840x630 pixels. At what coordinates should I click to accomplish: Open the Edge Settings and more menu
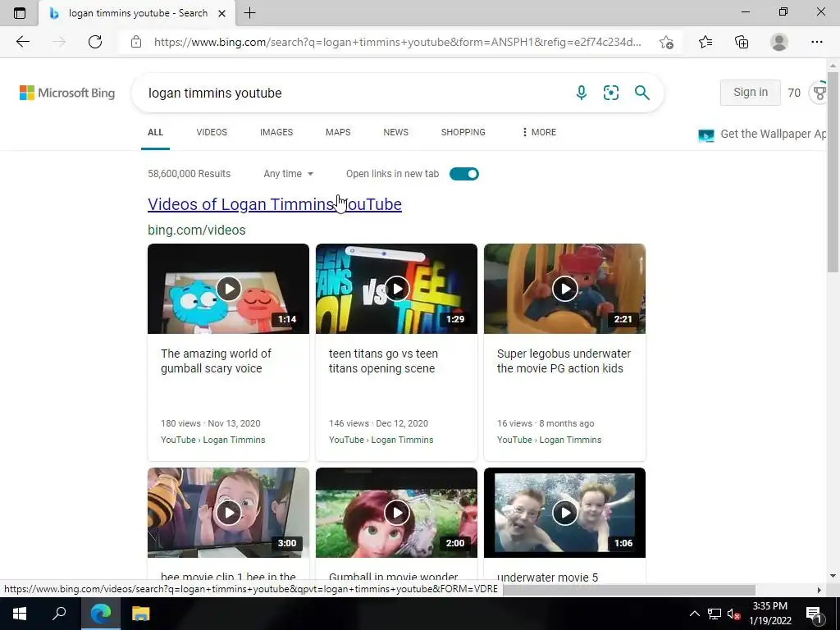816,42
